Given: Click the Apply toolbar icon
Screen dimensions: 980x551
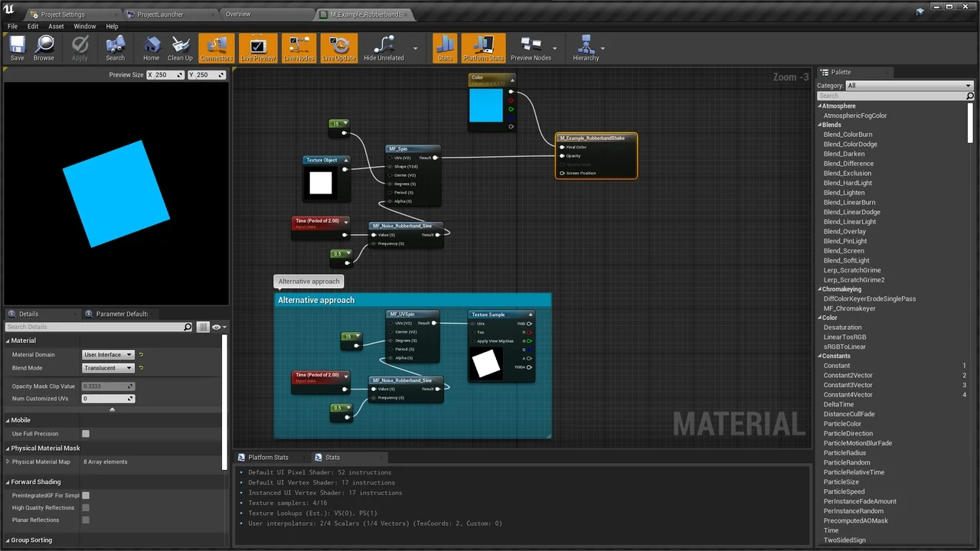Looking at the screenshot, I should point(80,47).
